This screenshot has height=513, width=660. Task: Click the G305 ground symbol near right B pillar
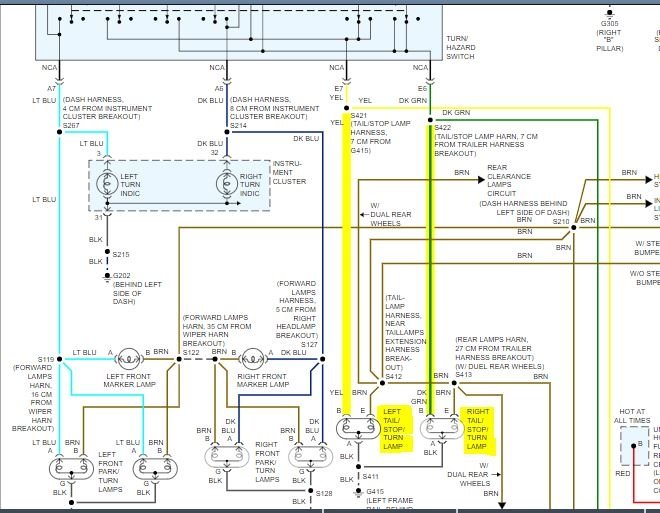[x=609, y=13]
